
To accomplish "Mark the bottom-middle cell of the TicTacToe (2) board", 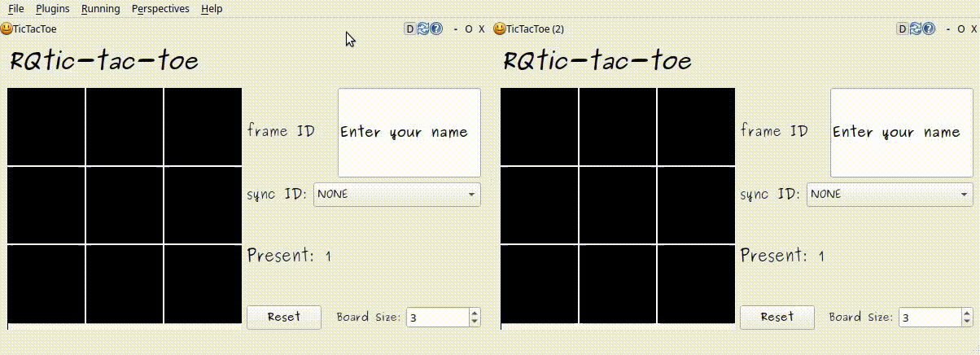I will pos(618,284).
